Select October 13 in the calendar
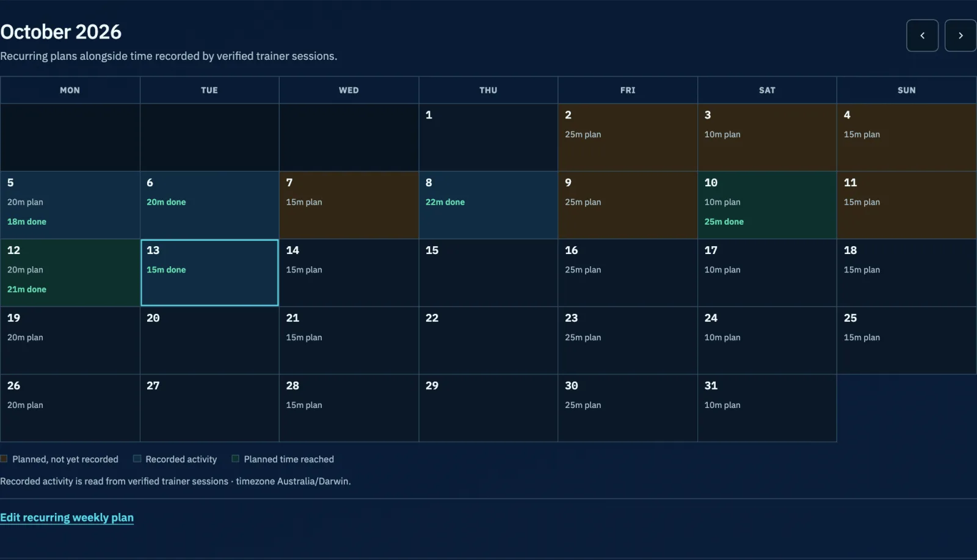 click(x=209, y=272)
